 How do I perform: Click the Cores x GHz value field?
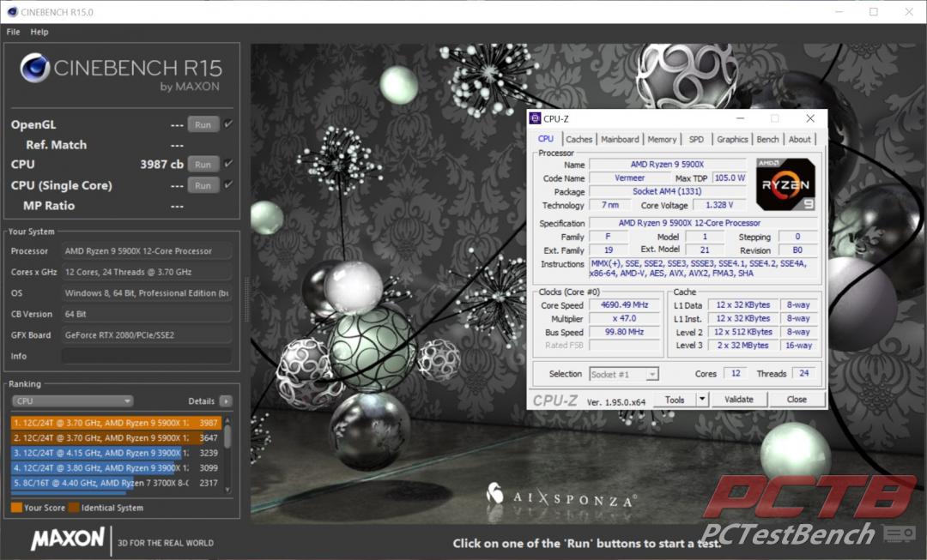coord(147,273)
